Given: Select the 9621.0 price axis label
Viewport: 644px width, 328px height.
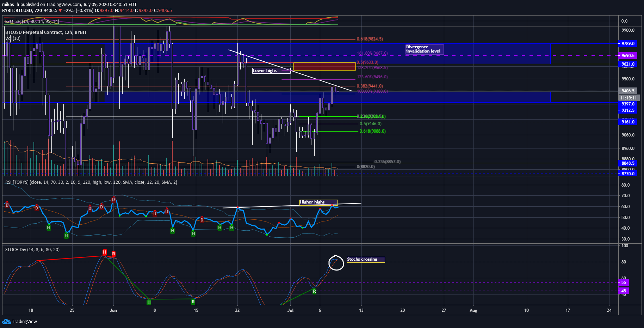Looking at the screenshot, I should coord(628,64).
